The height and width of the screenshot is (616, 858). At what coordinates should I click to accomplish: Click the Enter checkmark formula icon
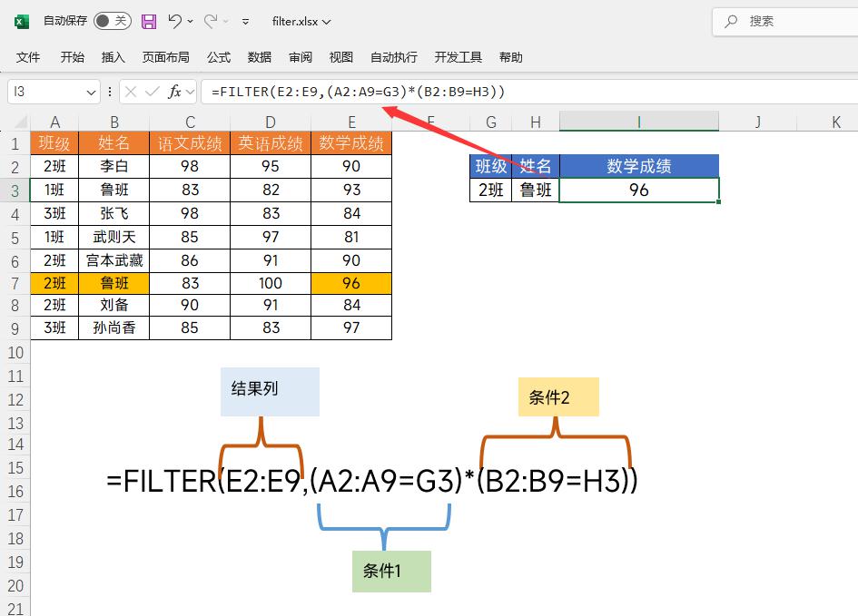153,92
